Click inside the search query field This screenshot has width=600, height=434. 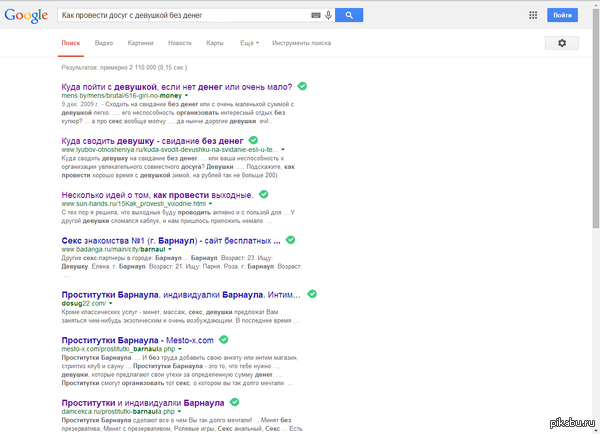[184, 15]
